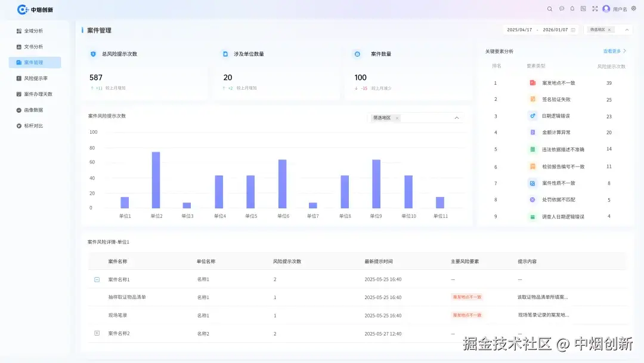Viewport: 644px width, 363px height.
Task: Enter fullscreen using the expand icon
Action: coord(595,9)
